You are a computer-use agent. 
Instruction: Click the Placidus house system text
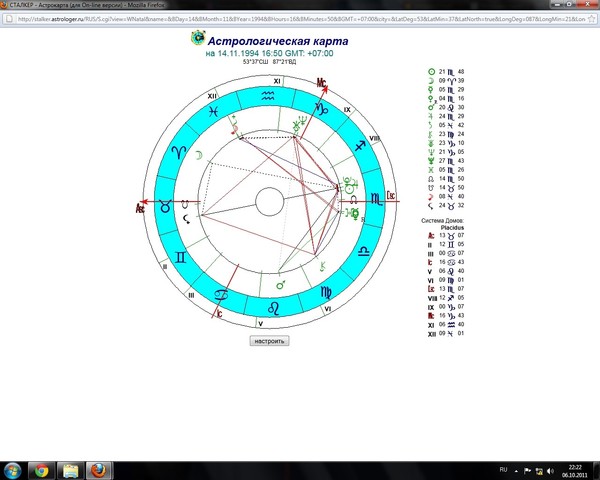(452, 227)
